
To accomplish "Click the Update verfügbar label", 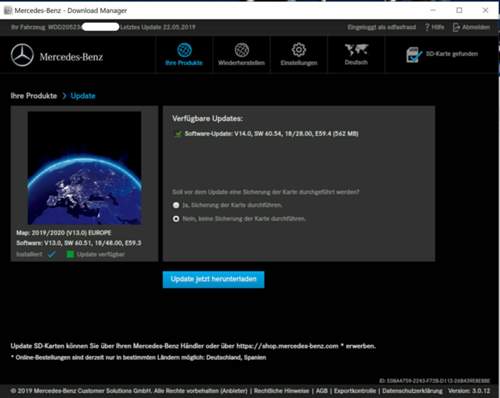I will [101, 254].
